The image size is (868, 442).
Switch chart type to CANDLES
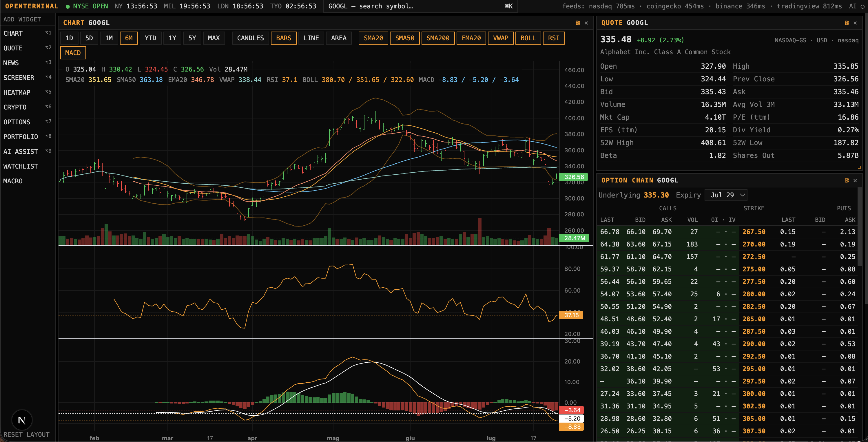tap(250, 38)
